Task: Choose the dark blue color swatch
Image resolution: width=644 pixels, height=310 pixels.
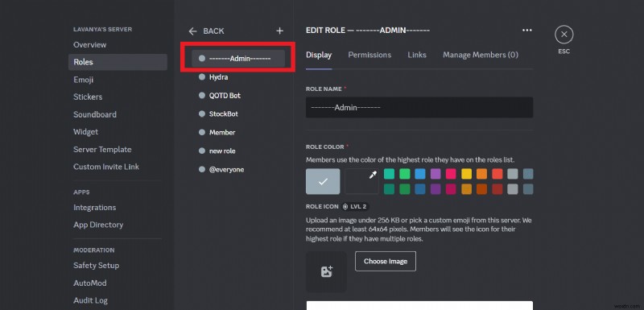Action: pyautogui.click(x=419, y=189)
